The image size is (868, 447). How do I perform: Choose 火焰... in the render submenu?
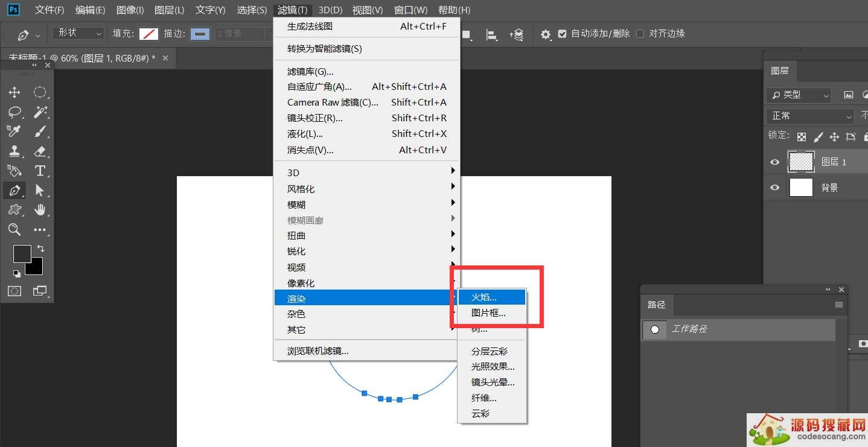click(x=492, y=297)
